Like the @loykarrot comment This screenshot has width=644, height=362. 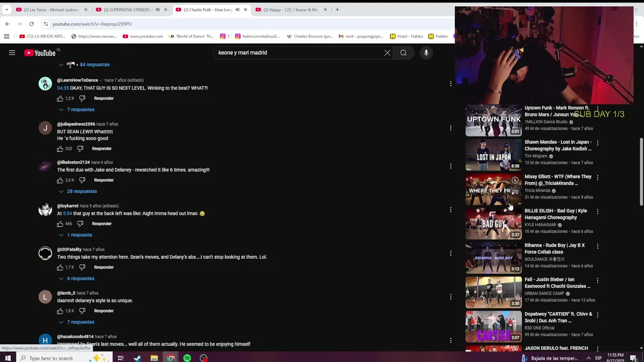click(x=60, y=224)
